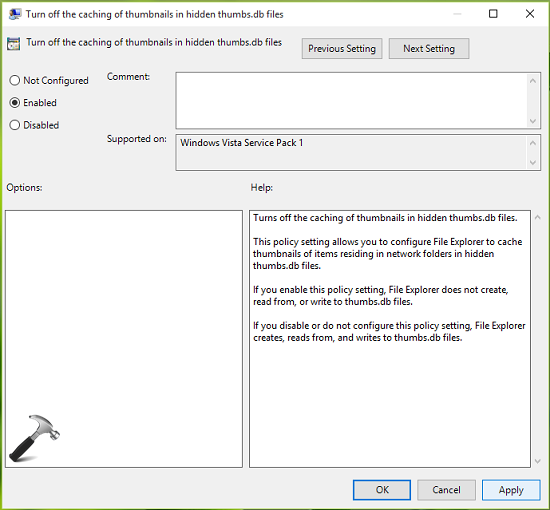This screenshot has width=550, height=510.
Task: Click Supported on scroll down arrow
Action: pyautogui.click(x=533, y=162)
